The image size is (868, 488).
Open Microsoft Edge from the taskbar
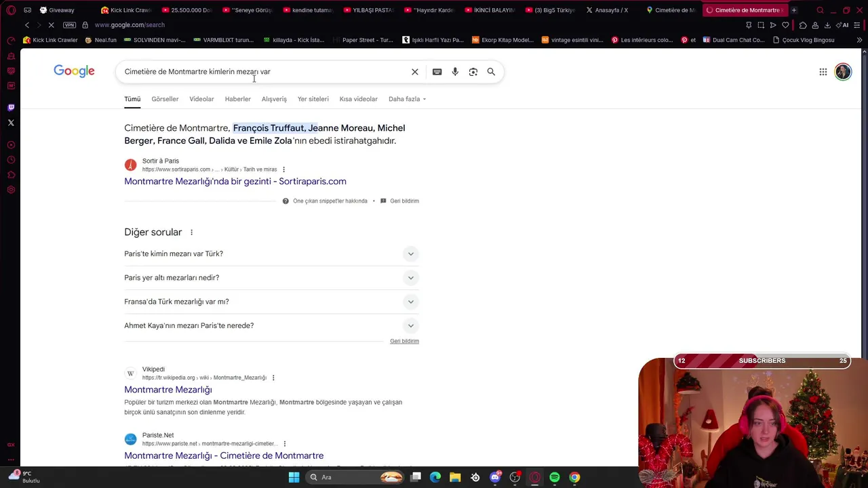[x=435, y=477]
